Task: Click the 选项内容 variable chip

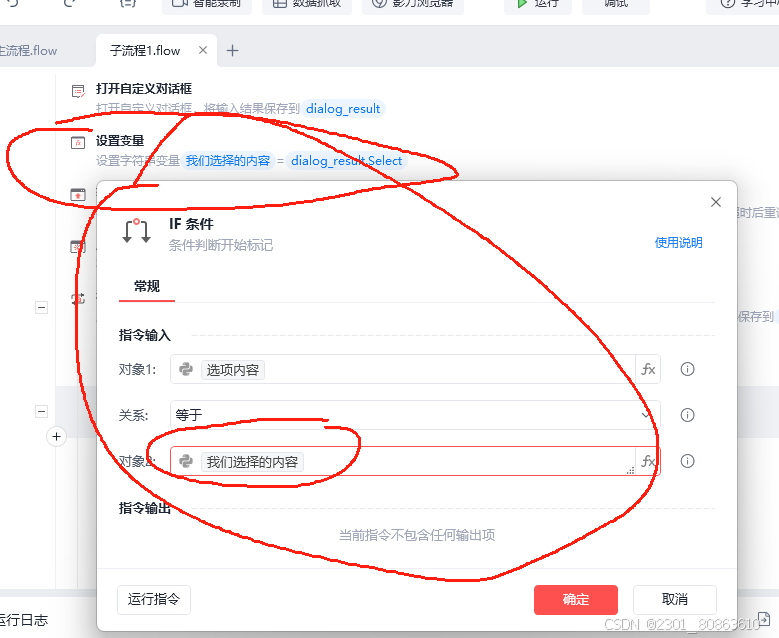Action: coord(233,370)
